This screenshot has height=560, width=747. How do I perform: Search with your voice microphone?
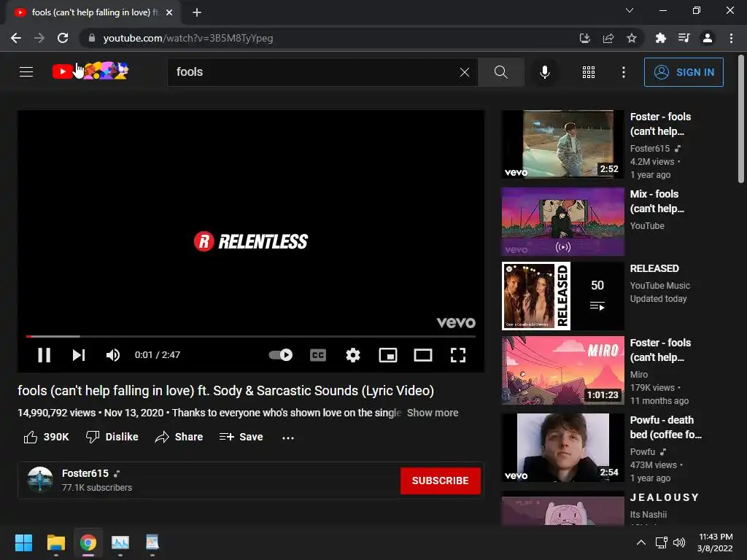(544, 72)
